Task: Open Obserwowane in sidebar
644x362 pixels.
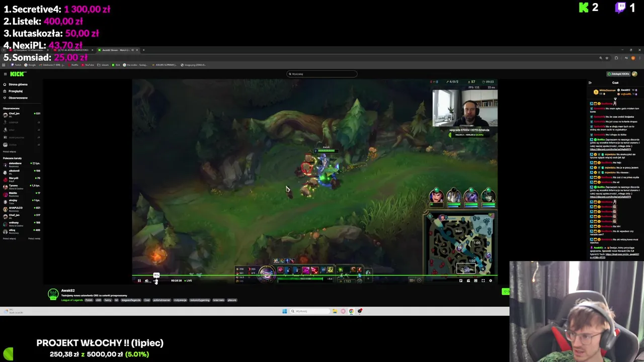Action: (x=18, y=98)
